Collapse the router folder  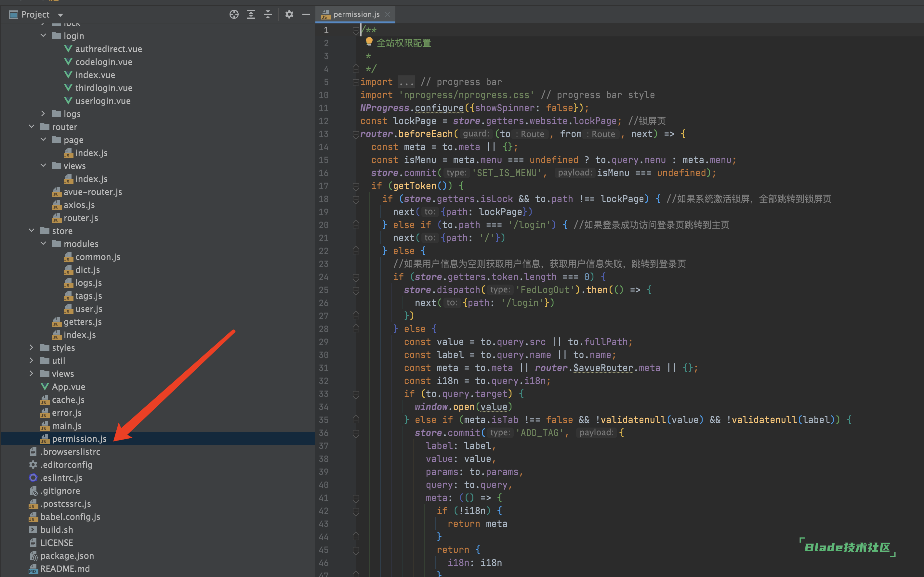click(32, 126)
